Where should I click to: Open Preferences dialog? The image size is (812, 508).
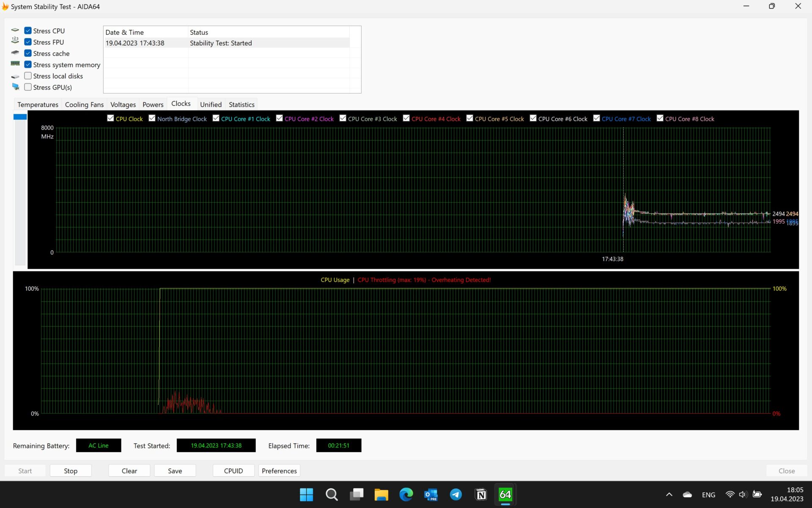(x=279, y=471)
